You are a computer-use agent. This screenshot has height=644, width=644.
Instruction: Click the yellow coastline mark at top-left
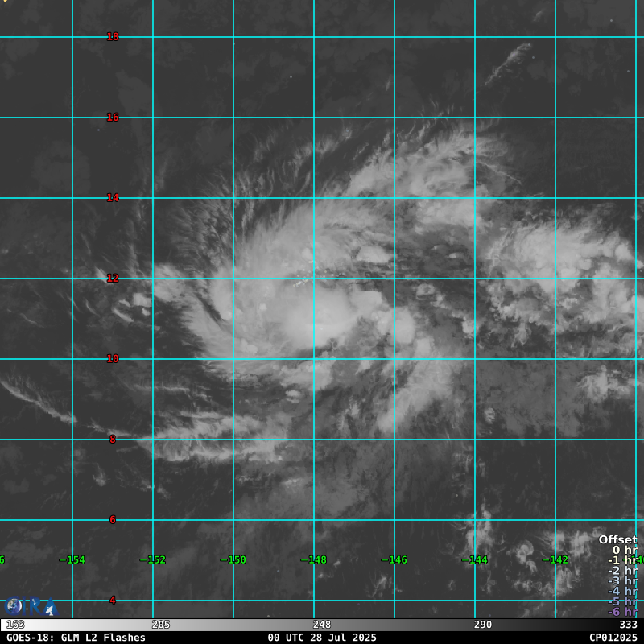[2, 1]
